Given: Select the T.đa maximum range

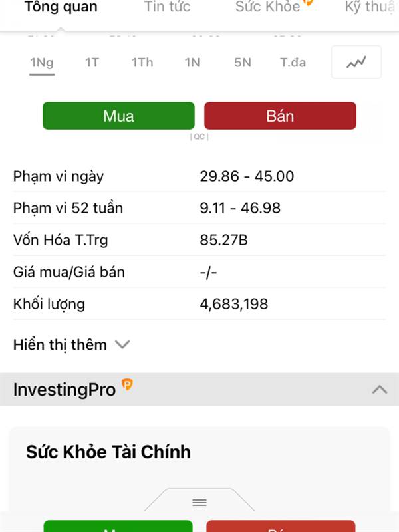Looking at the screenshot, I should [293, 63].
